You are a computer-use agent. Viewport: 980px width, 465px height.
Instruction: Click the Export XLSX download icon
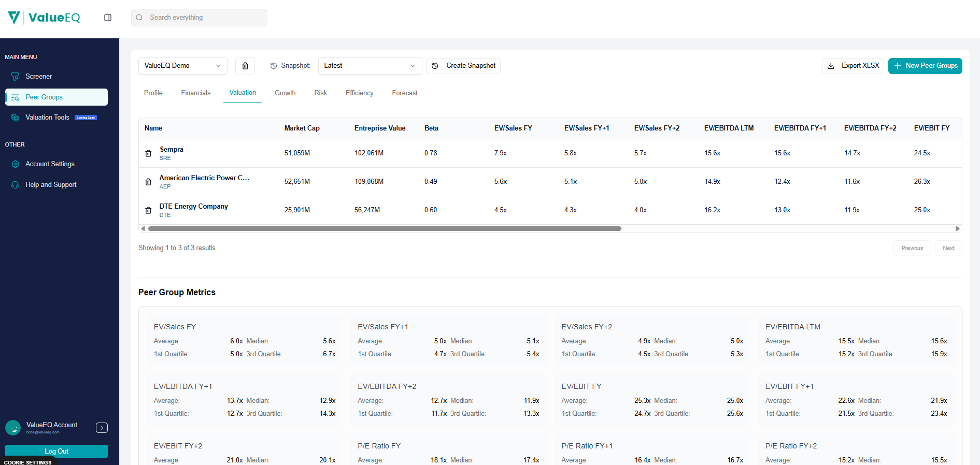click(831, 66)
